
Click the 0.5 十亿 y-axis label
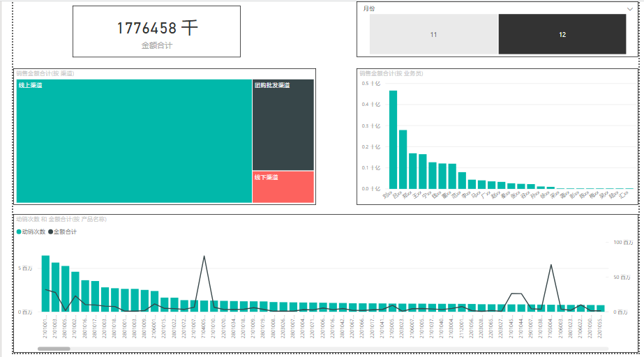tap(371, 83)
